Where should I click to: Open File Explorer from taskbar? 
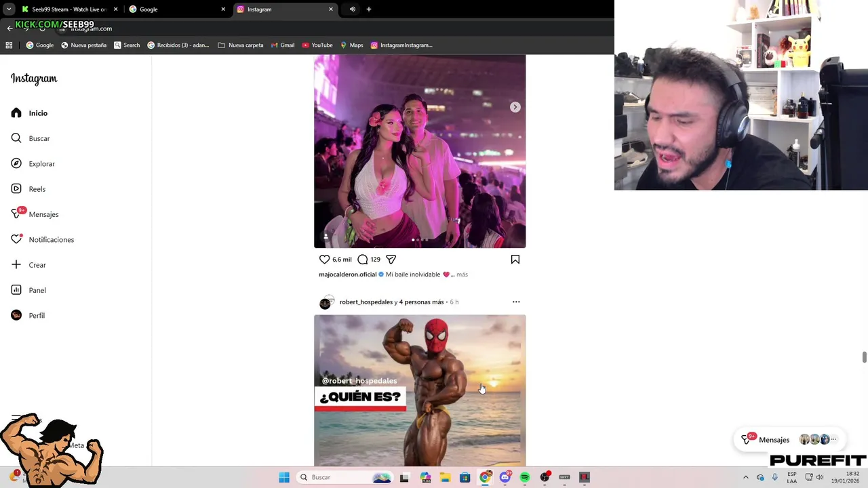tap(445, 477)
